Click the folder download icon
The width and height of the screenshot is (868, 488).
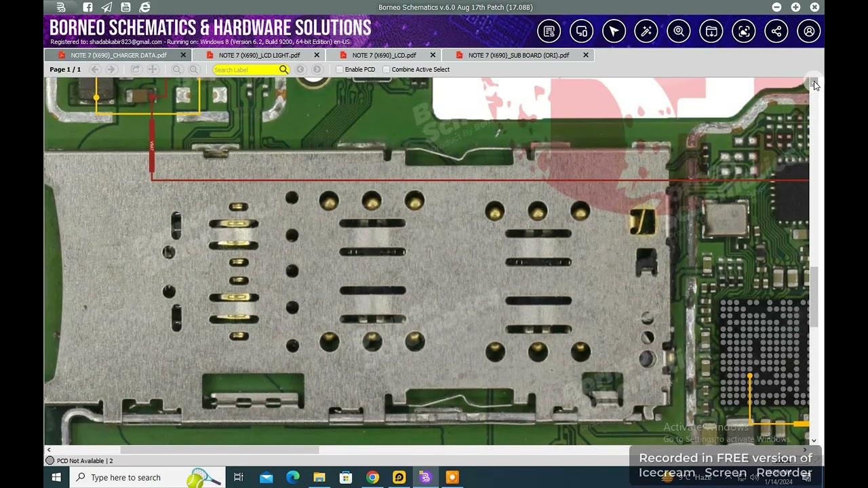(x=711, y=31)
